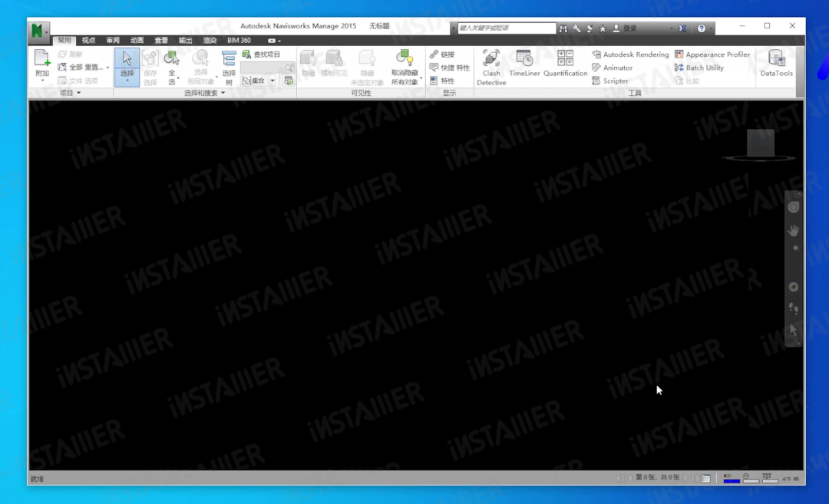Click the quick find field in ribbon
Screen dimensions: 829x504
tap(267, 68)
